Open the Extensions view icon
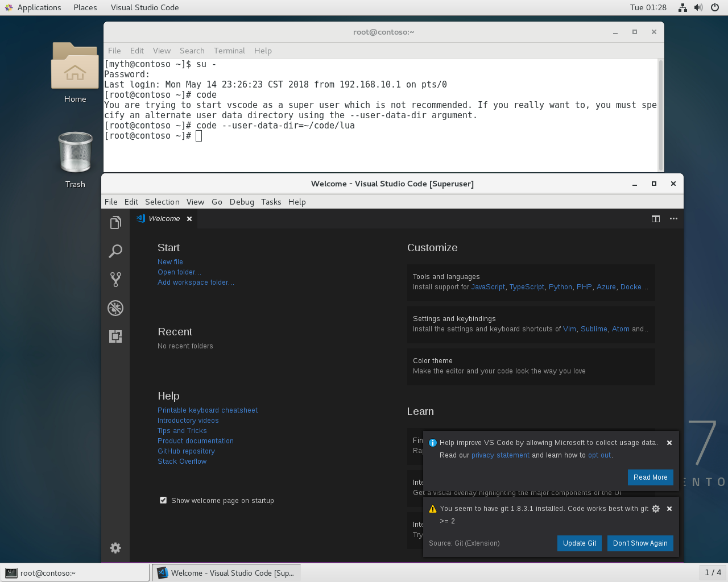 (115, 336)
